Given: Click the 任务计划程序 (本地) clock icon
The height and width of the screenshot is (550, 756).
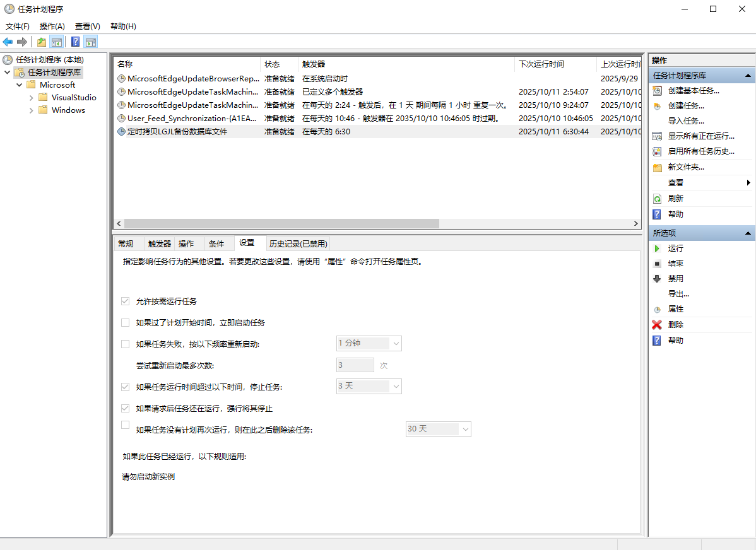Looking at the screenshot, I should (x=8, y=60).
